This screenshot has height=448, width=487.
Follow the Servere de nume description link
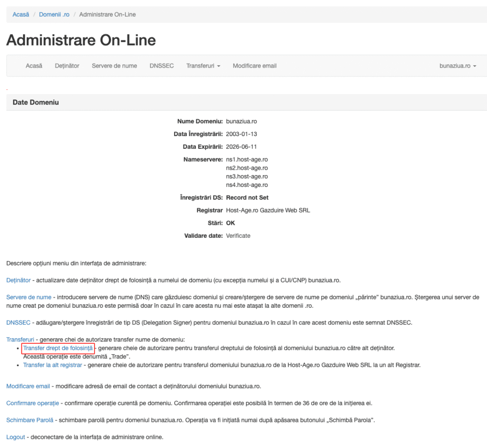[29, 297]
